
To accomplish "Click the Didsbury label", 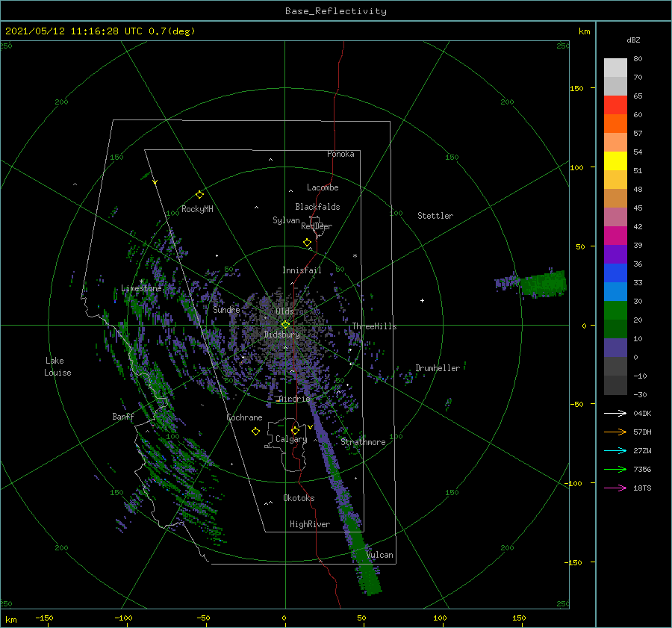I will tap(281, 335).
